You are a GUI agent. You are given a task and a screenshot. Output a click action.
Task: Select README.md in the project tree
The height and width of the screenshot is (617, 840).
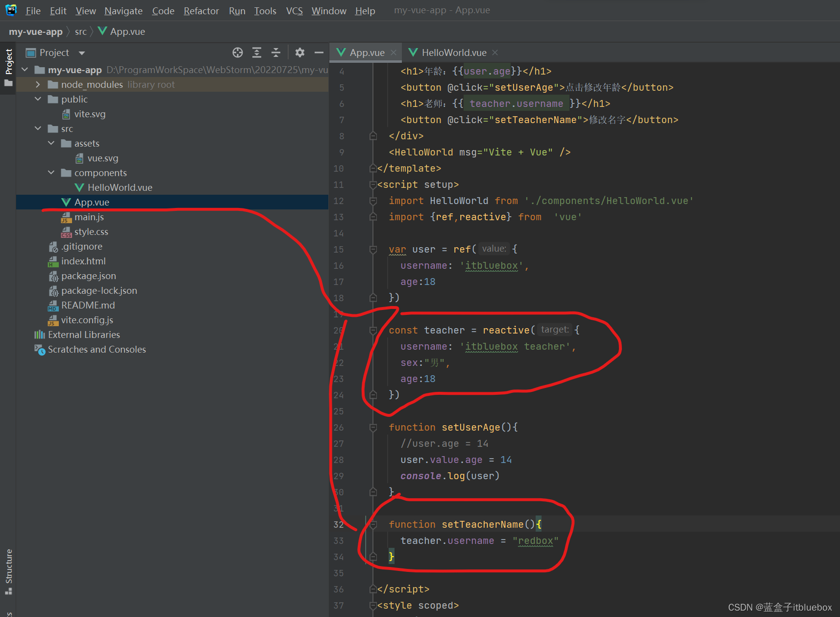coord(172,305)
